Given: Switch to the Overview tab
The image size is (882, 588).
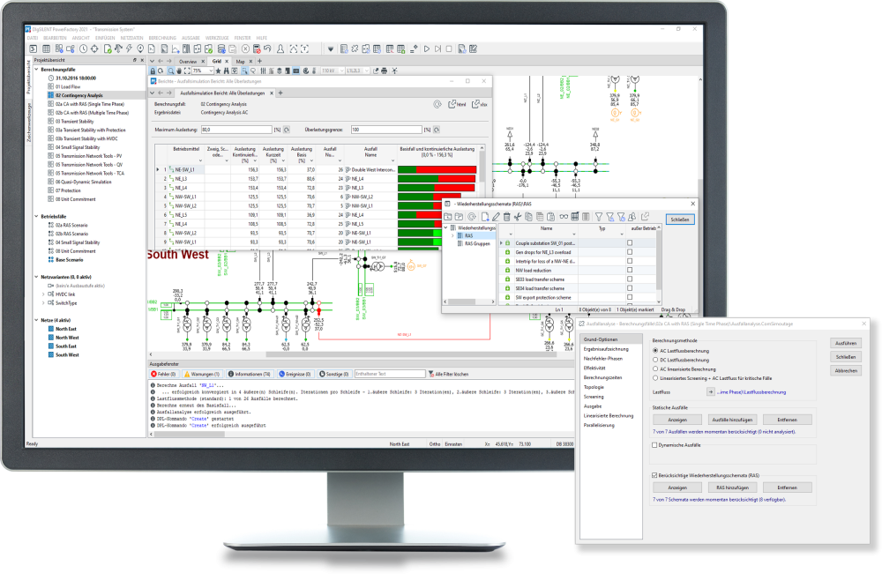Looking at the screenshot, I should coord(188,62).
